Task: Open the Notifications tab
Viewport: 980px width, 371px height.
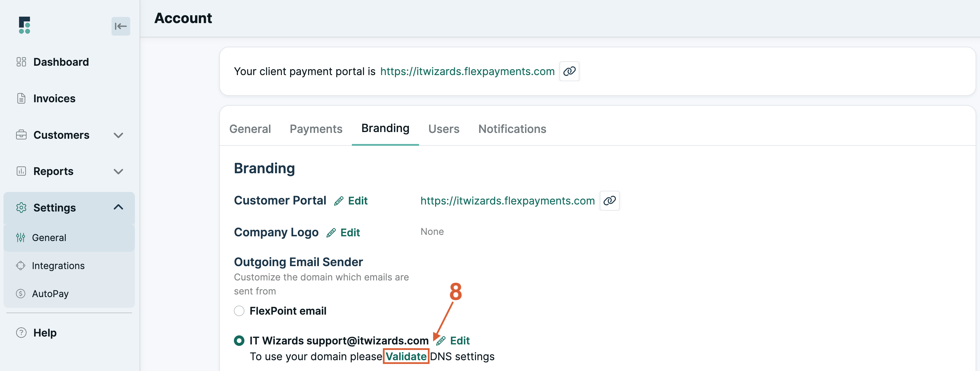Action: (512, 129)
